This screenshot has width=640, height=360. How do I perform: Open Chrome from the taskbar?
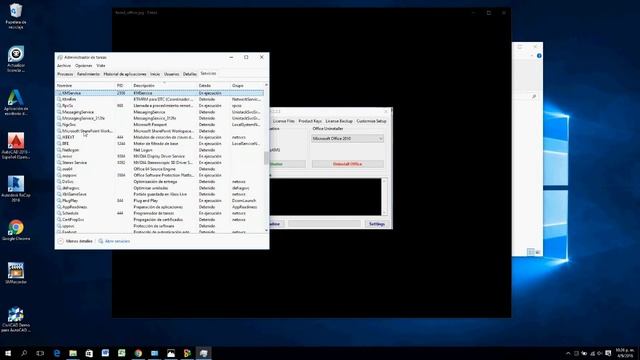[138, 353]
